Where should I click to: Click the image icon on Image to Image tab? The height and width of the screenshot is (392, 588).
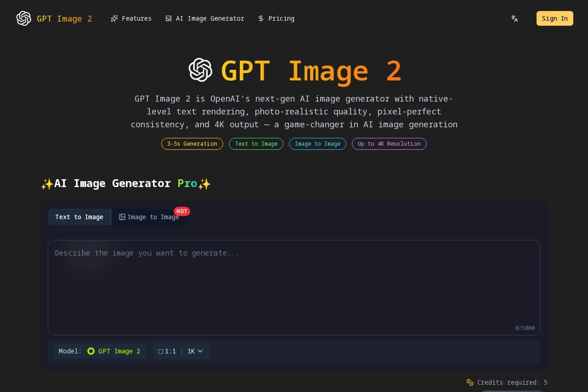(x=122, y=217)
